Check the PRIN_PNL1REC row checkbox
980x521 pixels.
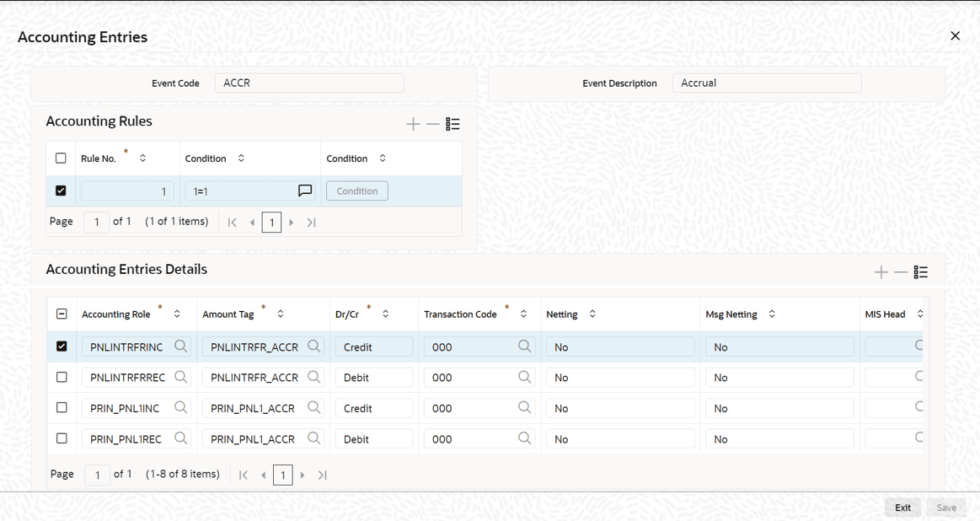(x=62, y=438)
